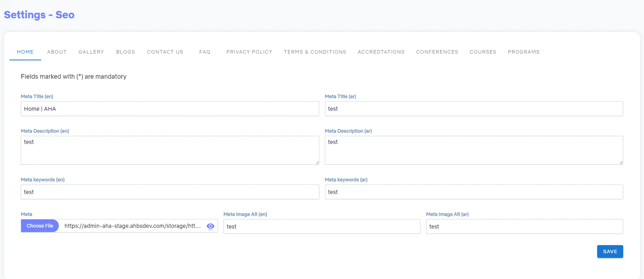Image resolution: width=644 pixels, height=279 pixels.
Task: Open the Terms & Conditions tab
Action: pyautogui.click(x=315, y=52)
